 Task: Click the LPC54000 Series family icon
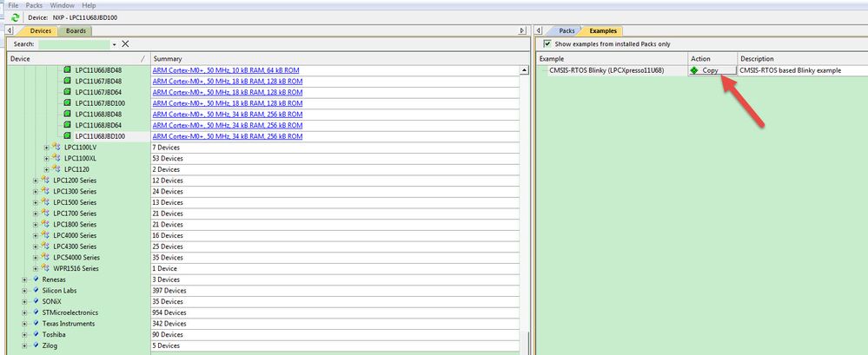pyautogui.click(x=45, y=257)
